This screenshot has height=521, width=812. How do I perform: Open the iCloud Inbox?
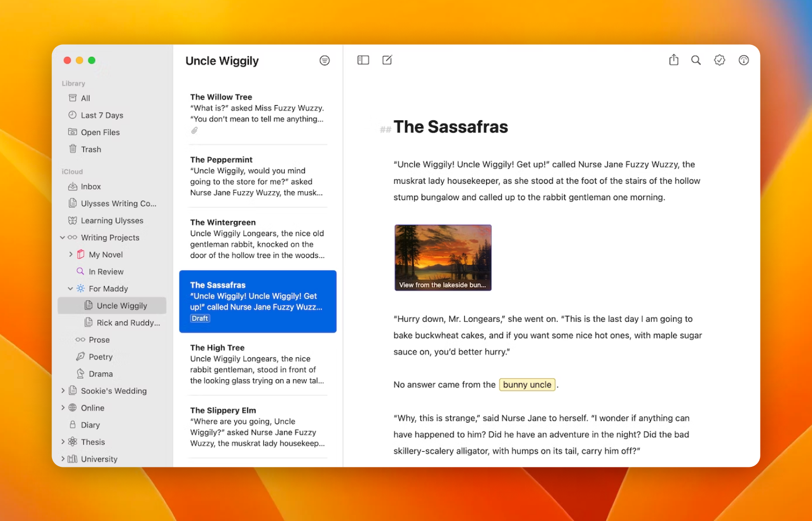[91, 186]
